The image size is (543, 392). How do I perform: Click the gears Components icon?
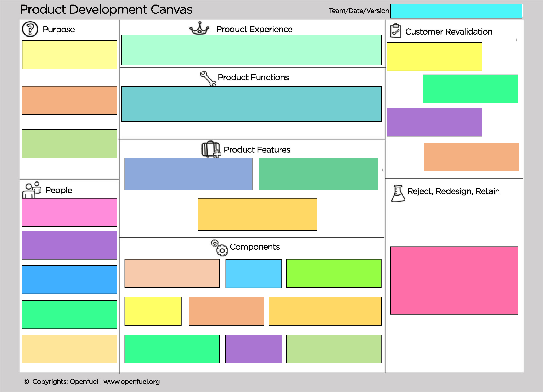click(219, 248)
